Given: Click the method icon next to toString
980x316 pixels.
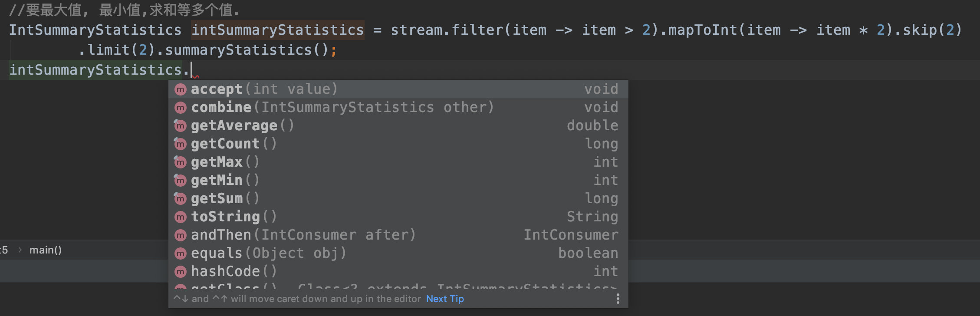Looking at the screenshot, I should tap(180, 217).
